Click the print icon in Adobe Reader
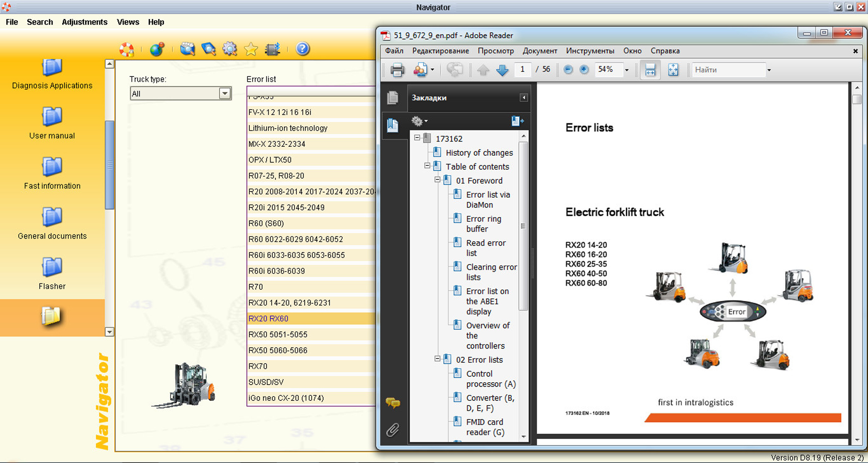This screenshot has width=868, height=463. coord(397,70)
